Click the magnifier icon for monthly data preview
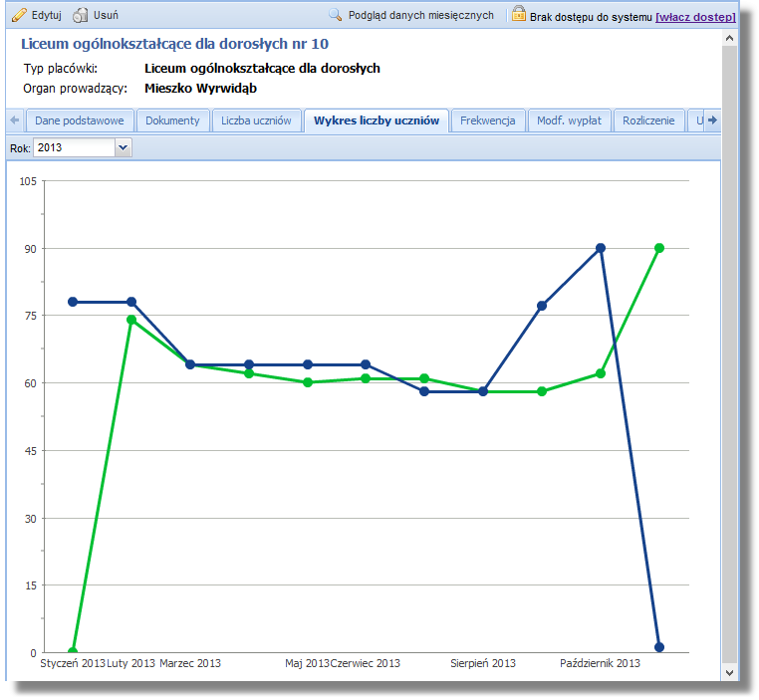 click(x=336, y=16)
